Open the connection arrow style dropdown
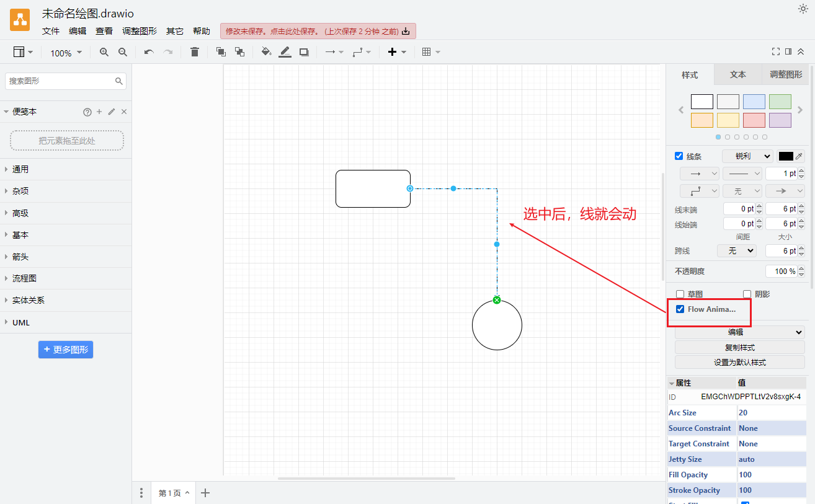The width and height of the screenshot is (815, 504). 334,52
